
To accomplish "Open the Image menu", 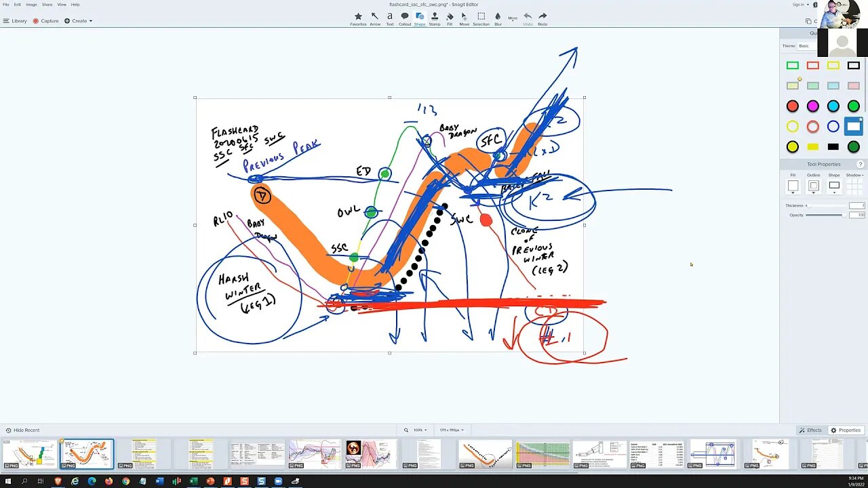I will pos(31,5).
